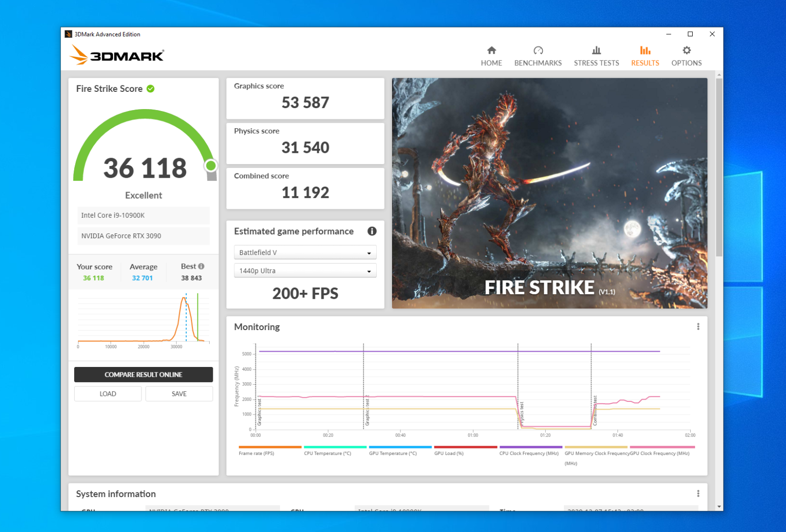
Task: Click the vertical scrollbar thumb
Action: coord(719,167)
